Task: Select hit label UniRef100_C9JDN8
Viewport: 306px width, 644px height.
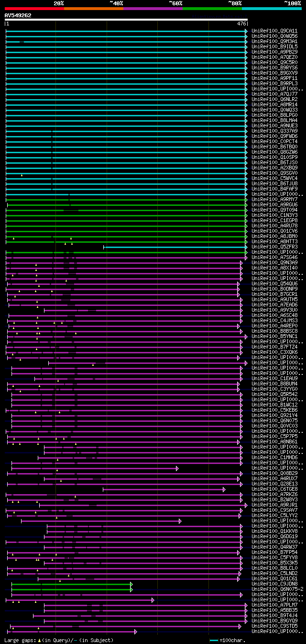Action: pyautogui.click(x=274, y=584)
